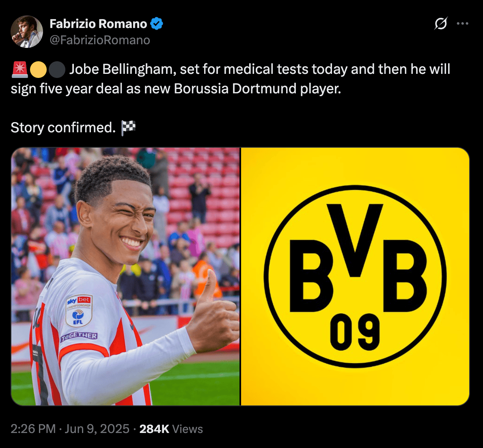Click the Fabrizio Romano display name
This screenshot has height=448, width=483.
coord(98,24)
